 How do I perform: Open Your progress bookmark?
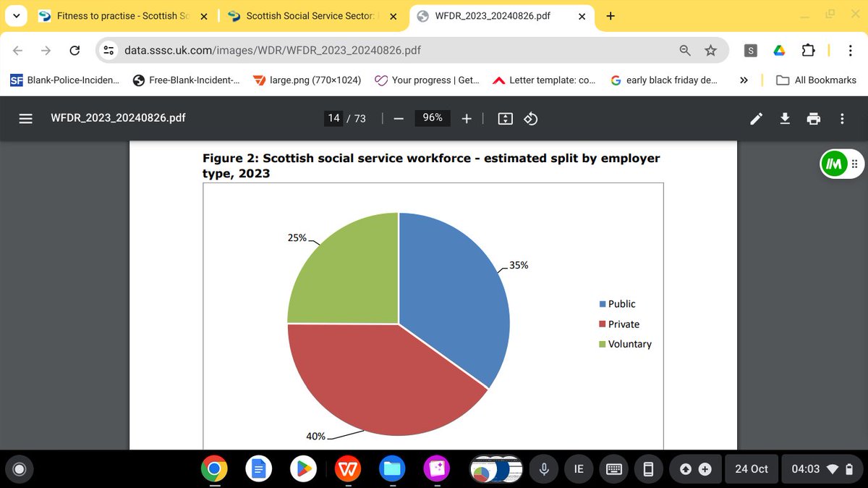pyautogui.click(x=427, y=80)
